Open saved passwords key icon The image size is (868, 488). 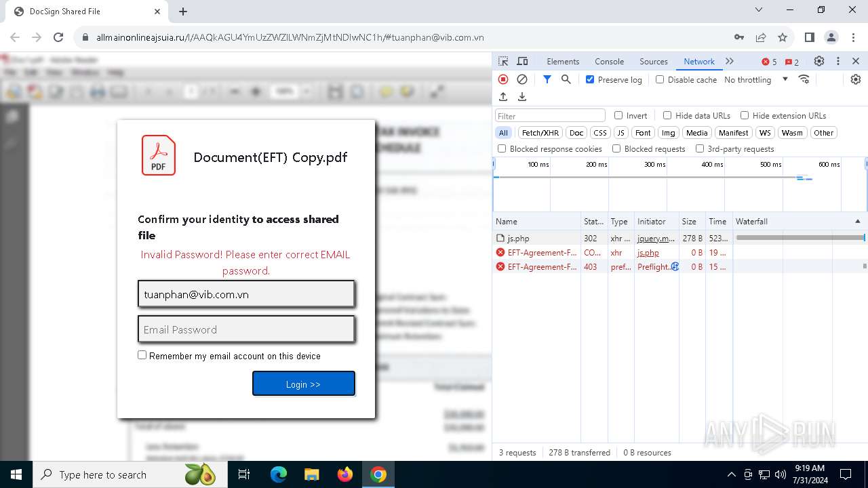tap(739, 37)
